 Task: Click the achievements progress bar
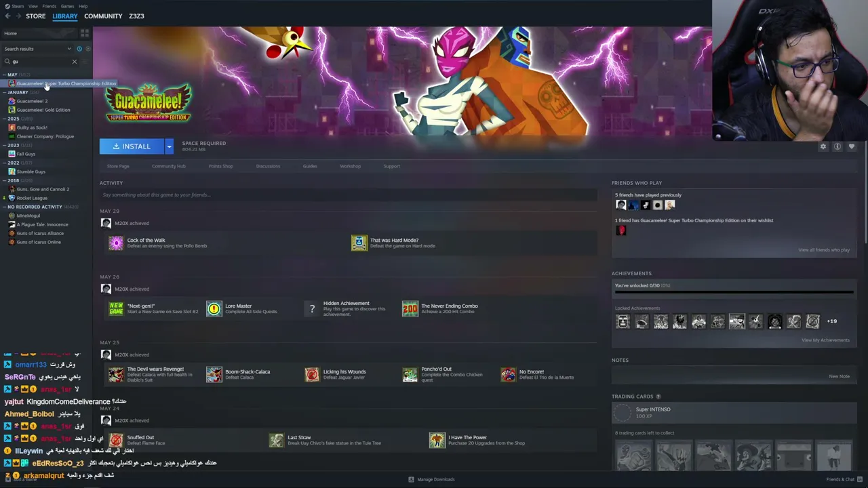click(734, 293)
